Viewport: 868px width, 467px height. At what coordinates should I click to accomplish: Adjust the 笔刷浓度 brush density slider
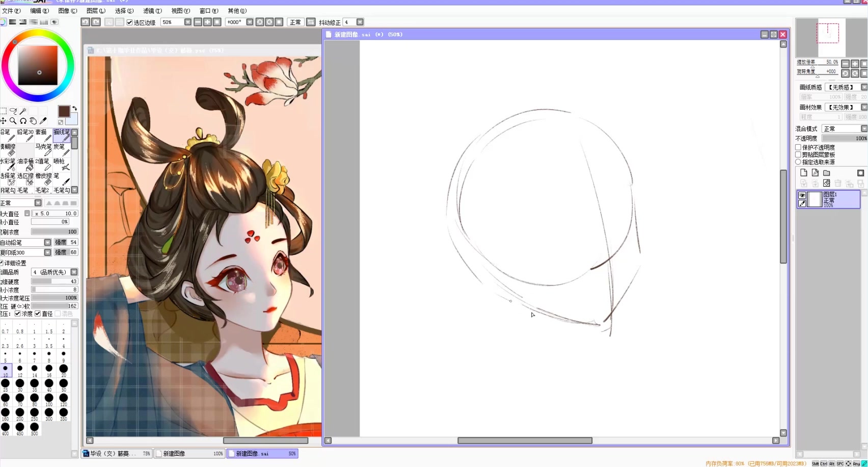click(54, 231)
